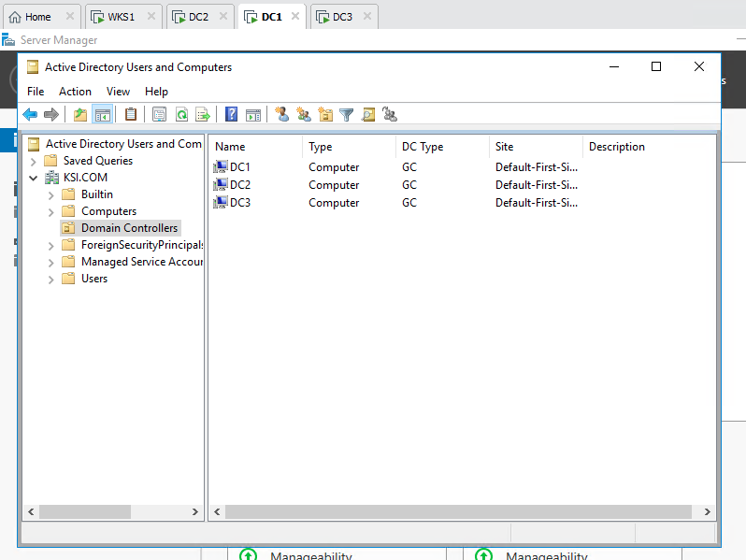Expand the Saved Queries node

34,162
